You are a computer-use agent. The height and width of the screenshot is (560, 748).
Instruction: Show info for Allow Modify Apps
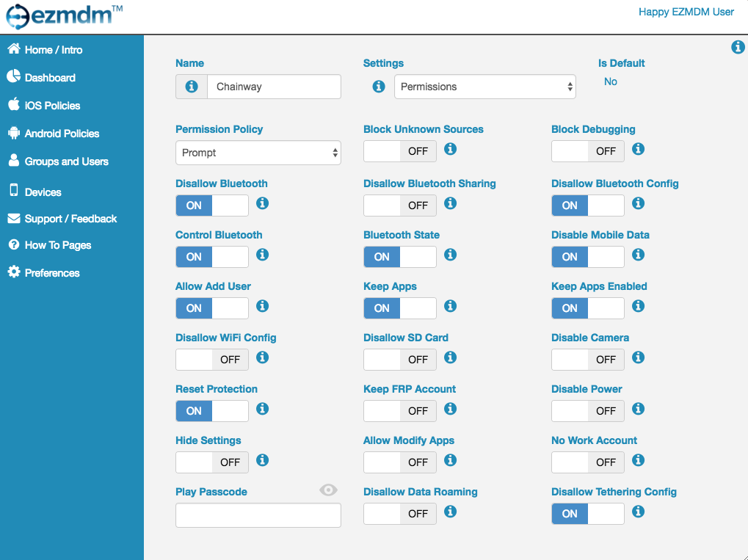point(450,460)
